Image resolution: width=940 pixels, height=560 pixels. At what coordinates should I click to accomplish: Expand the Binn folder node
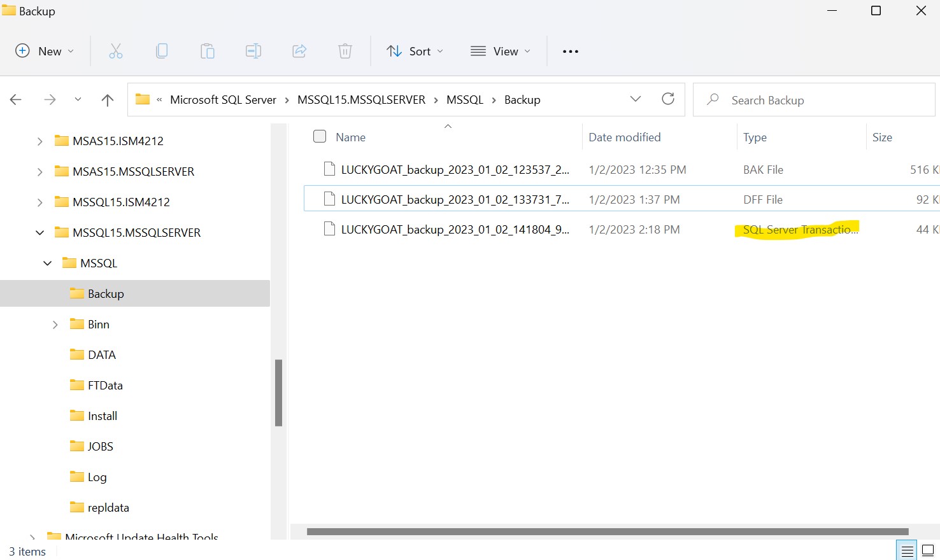(x=55, y=325)
